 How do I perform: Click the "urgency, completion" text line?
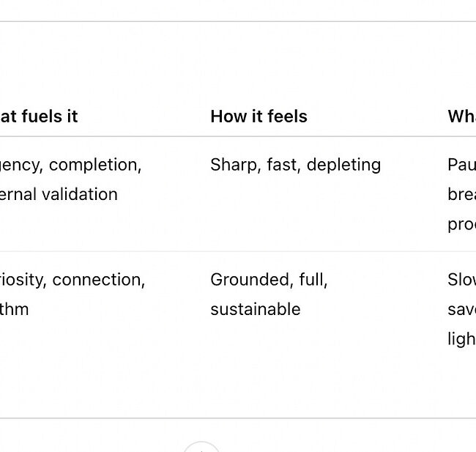tap(70, 165)
